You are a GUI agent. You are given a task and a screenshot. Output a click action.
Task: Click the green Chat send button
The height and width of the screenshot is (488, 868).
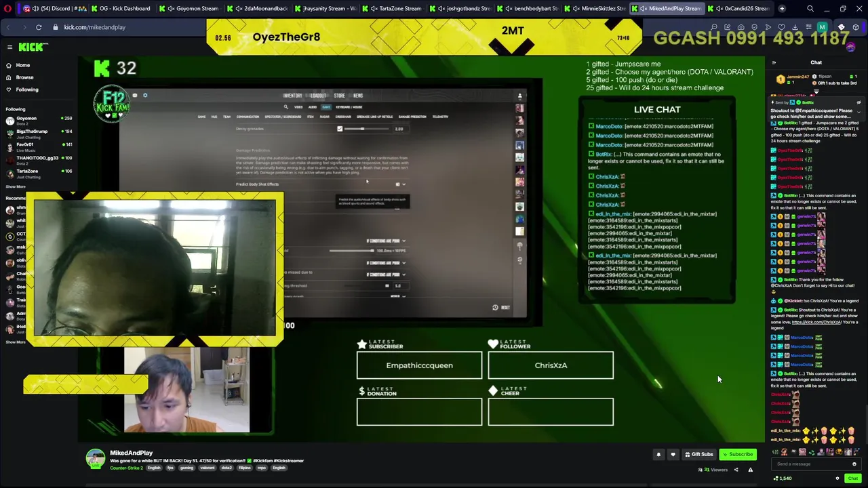(x=852, y=479)
